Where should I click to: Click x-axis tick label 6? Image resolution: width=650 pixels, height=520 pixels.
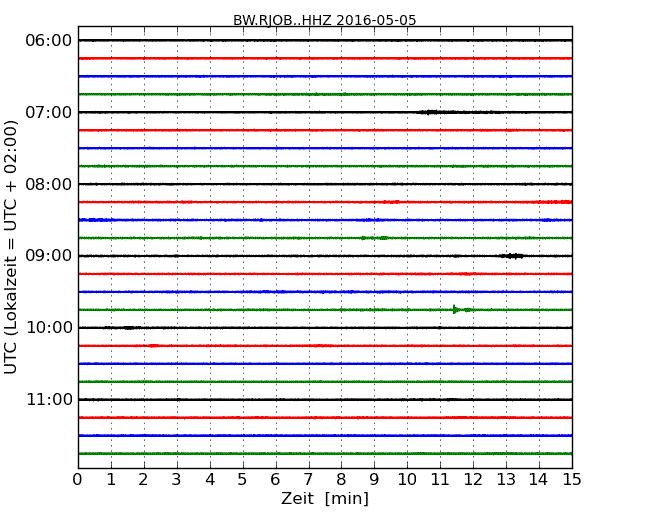coord(275,480)
